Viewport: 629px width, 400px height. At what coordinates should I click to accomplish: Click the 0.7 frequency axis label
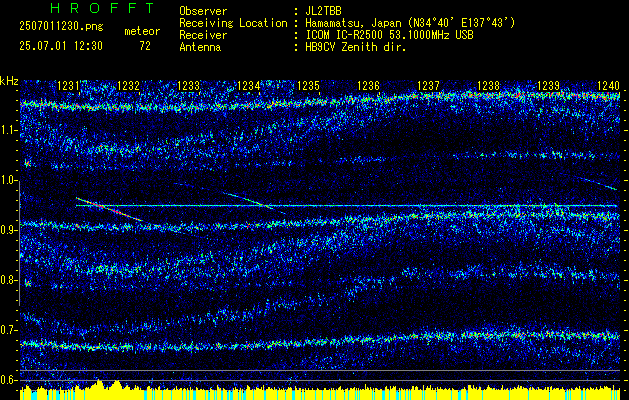pyautogui.click(x=9, y=330)
